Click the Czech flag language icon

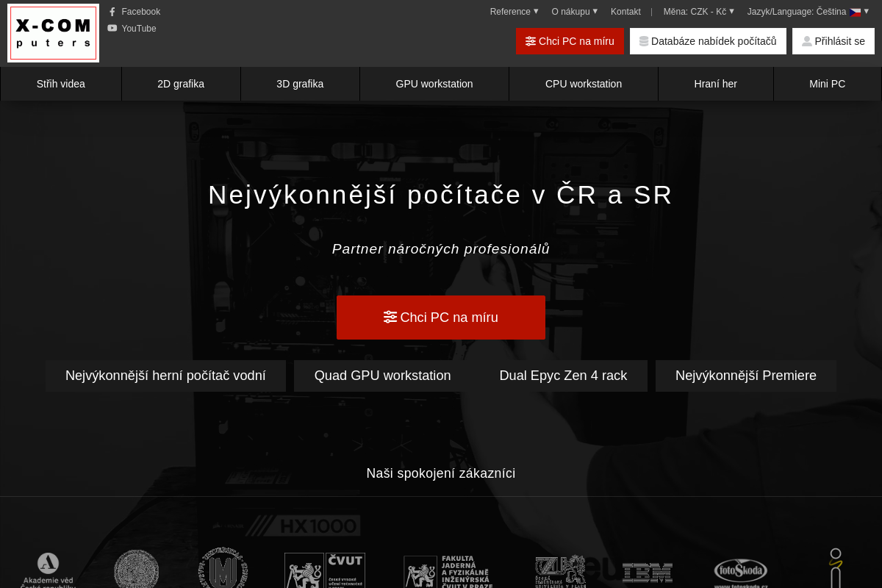point(855,12)
